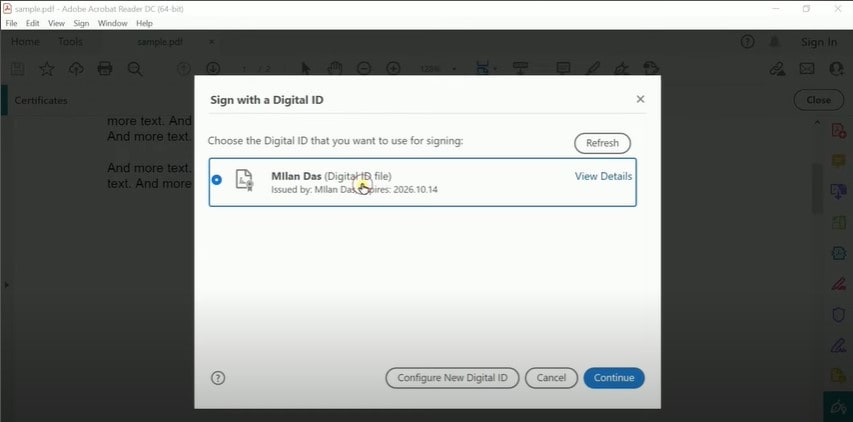Click the Zoom out minus icon
The image size is (853, 422).
coord(364,69)
